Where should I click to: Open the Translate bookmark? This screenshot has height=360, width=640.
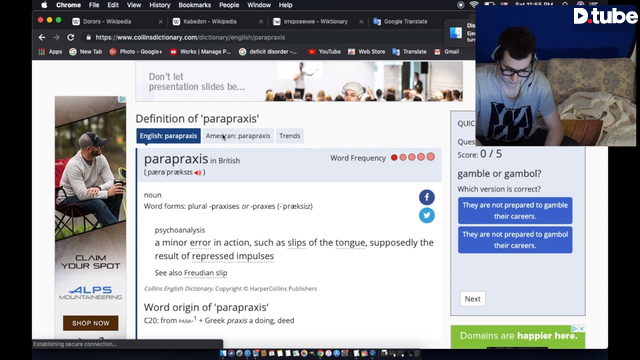pos(409,52)
